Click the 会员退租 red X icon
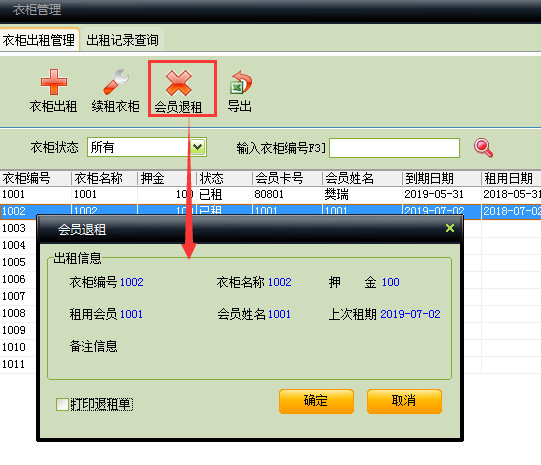Screen dimensions: 541x465 coord(178,83)
